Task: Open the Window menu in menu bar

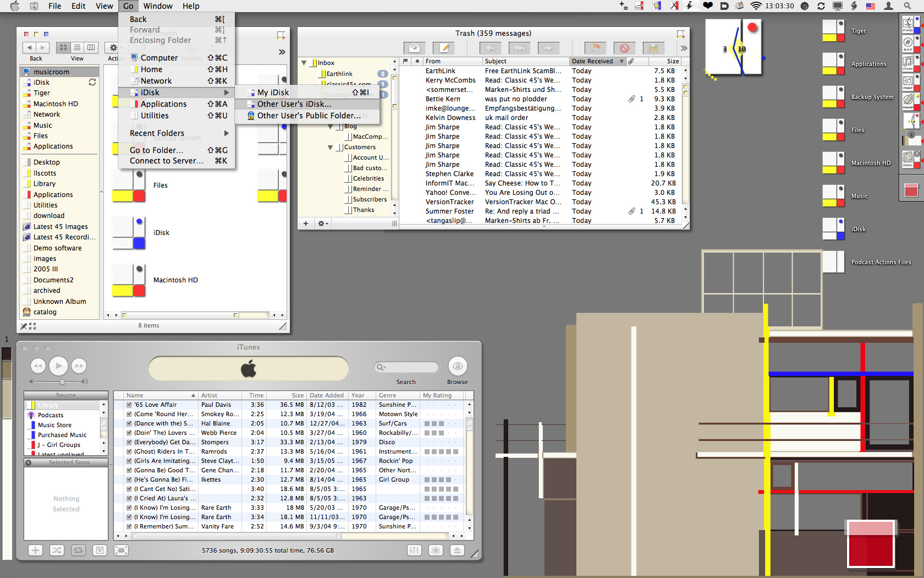Action: click(158, 6)
